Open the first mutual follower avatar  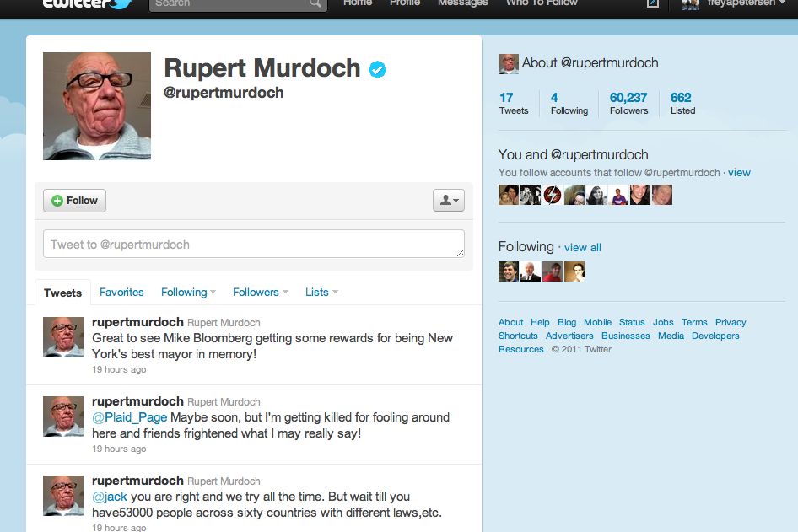tap(509, 195)
